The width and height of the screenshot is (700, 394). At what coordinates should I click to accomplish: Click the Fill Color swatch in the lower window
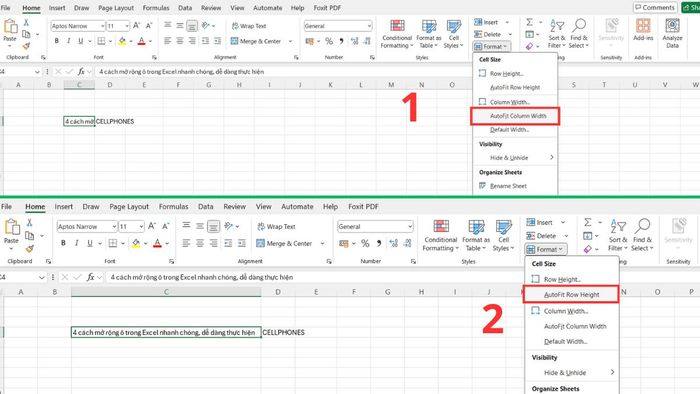136,243
